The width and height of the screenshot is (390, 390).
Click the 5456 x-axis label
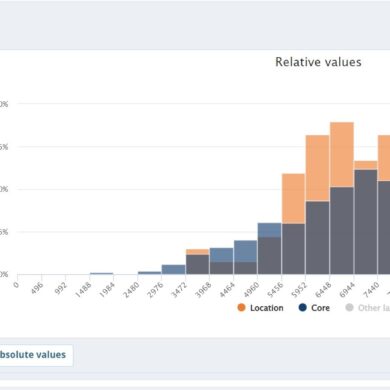tap(275, 289)
